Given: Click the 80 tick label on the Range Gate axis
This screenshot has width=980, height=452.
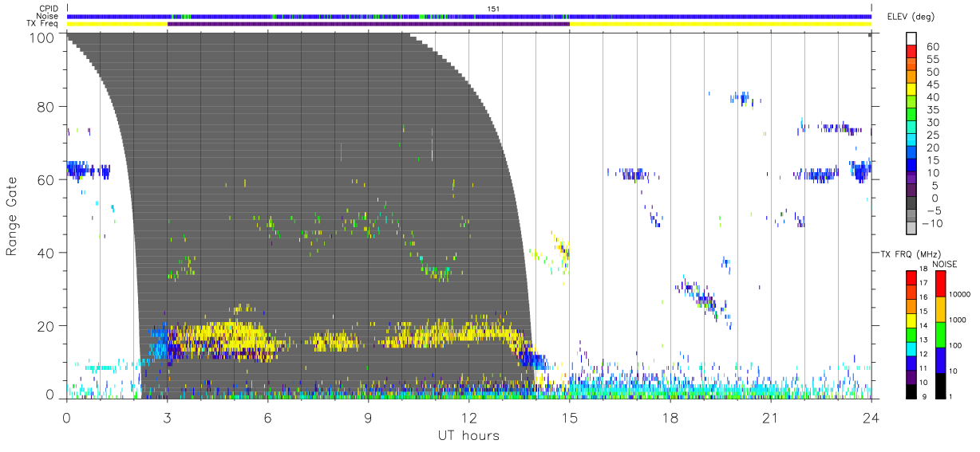Looking at the screenshot, I should pyautogui.click(x=46, y=107).
